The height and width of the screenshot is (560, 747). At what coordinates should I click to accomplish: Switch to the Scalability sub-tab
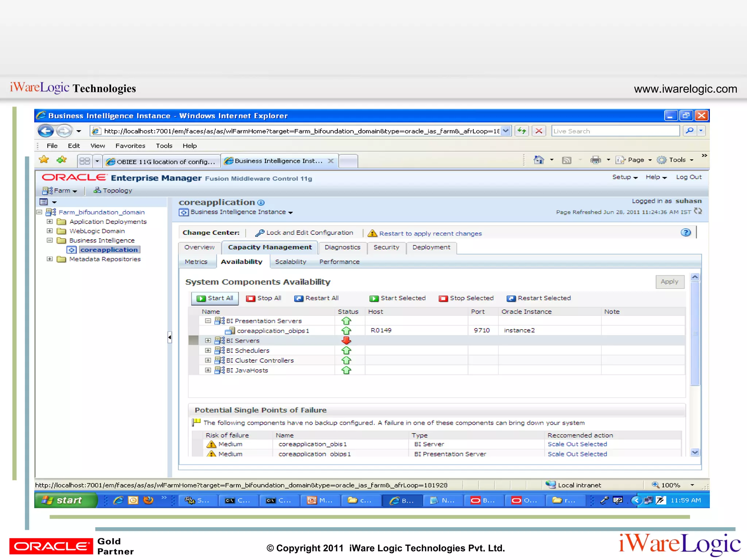click(x=290, y=262)
